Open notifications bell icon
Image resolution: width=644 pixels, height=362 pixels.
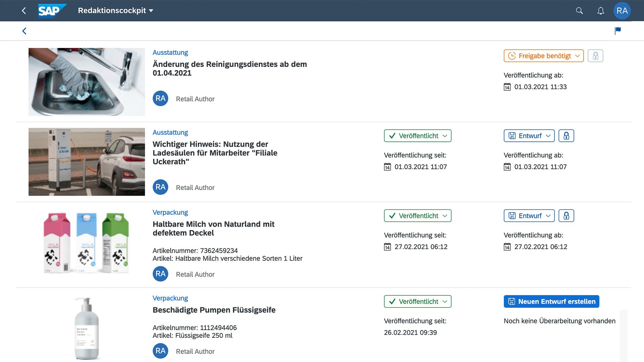tap(601, 11)
